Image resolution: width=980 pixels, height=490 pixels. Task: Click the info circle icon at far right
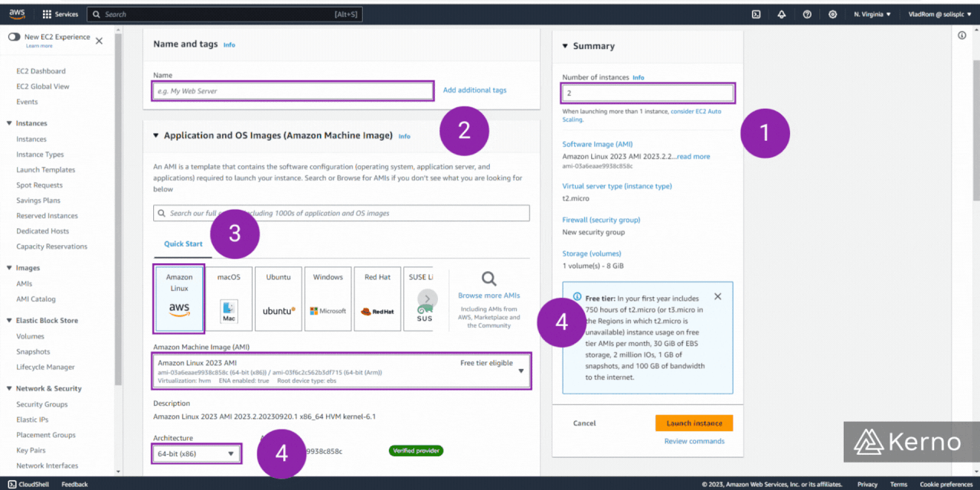962,35
